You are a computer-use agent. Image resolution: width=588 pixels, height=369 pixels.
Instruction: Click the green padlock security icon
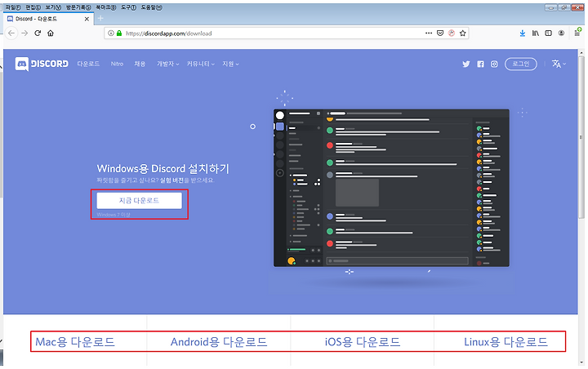tap(119, 33)
